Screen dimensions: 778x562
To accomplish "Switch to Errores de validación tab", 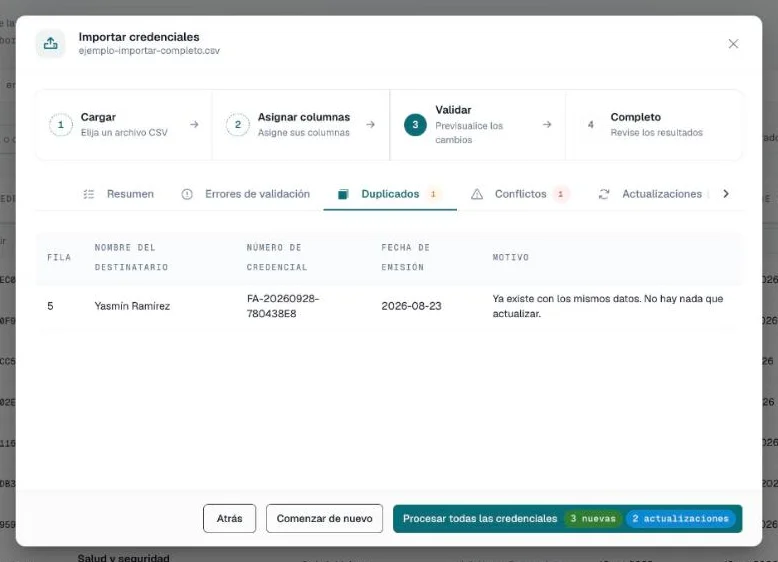I will [246, 194].
